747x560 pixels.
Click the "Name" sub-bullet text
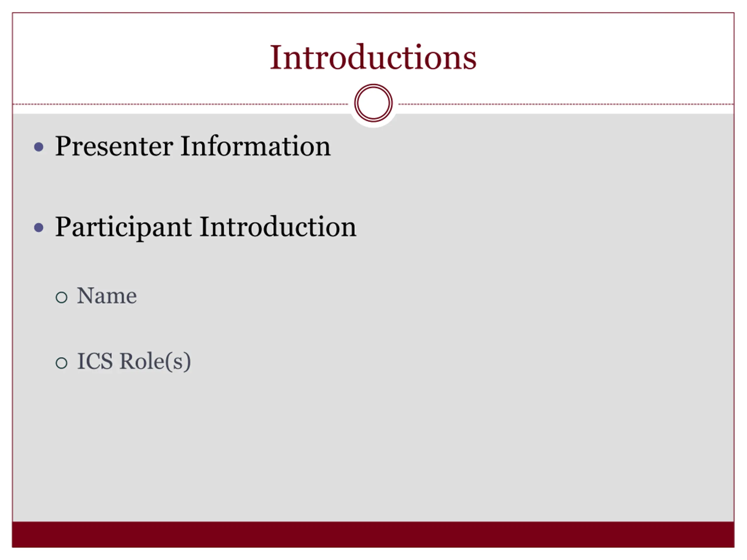[x=107, y=296]
